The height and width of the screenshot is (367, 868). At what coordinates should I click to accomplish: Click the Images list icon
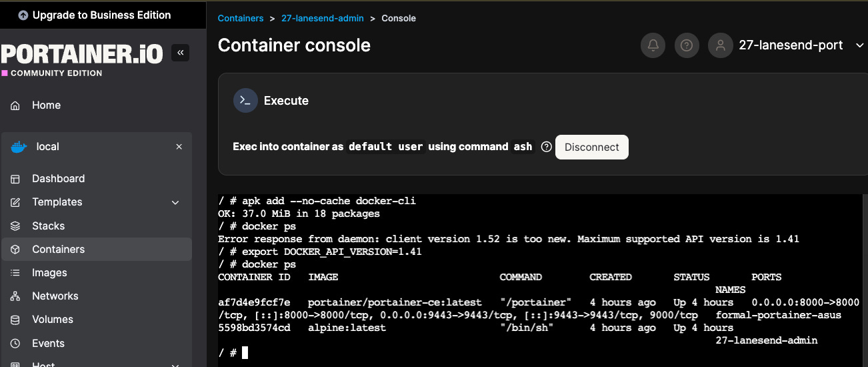point(16,273)
